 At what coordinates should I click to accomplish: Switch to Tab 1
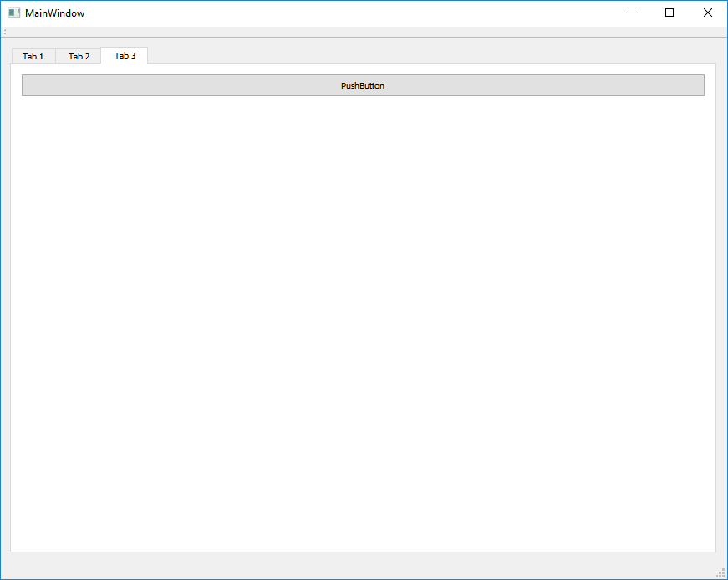[x=33, y=56]
